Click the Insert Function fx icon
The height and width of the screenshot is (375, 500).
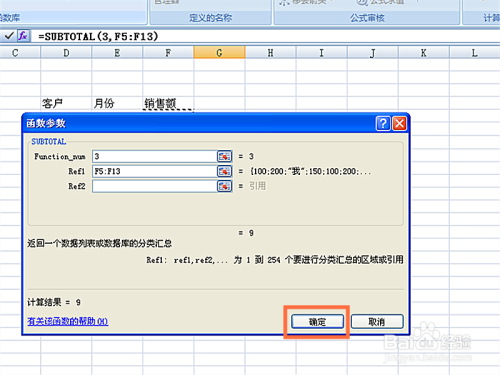[x=23, y=36]
